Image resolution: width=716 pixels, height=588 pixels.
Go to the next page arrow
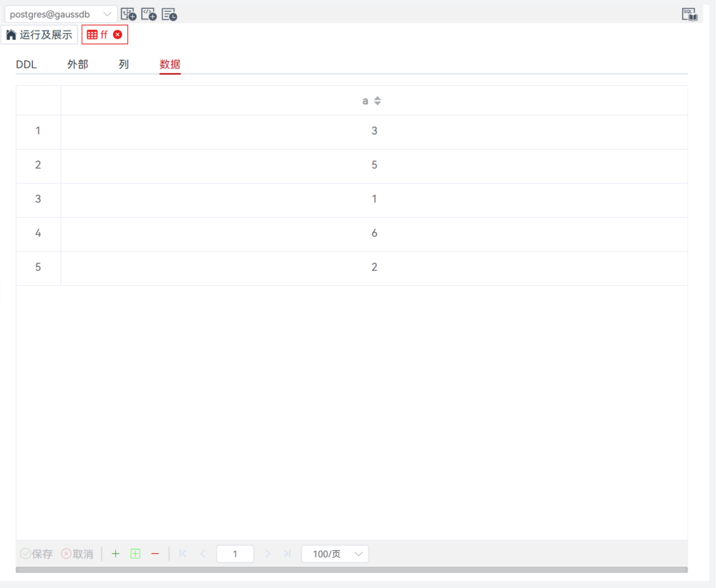click(x=267, y=554)
